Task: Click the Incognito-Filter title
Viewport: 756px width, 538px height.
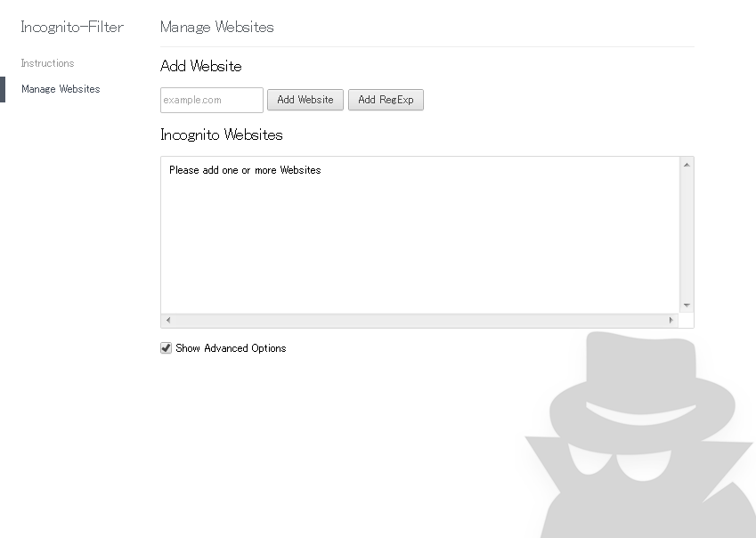Action: click(72, 27)
